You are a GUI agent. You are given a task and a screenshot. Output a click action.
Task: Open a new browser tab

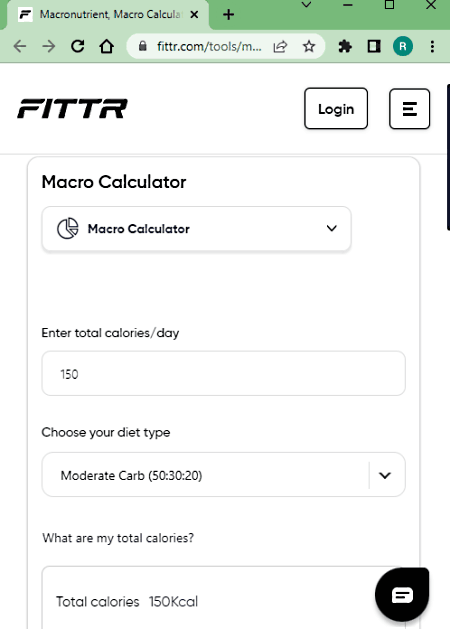[228, 15]
